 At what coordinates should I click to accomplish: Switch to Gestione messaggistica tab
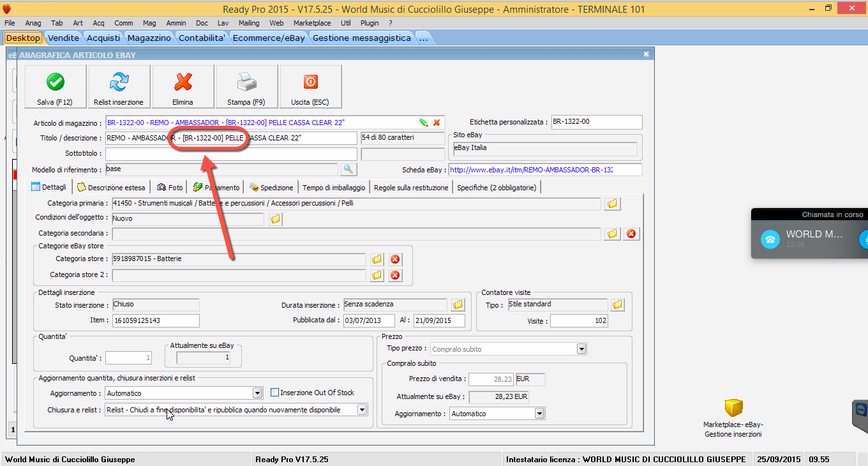[362, 38]
